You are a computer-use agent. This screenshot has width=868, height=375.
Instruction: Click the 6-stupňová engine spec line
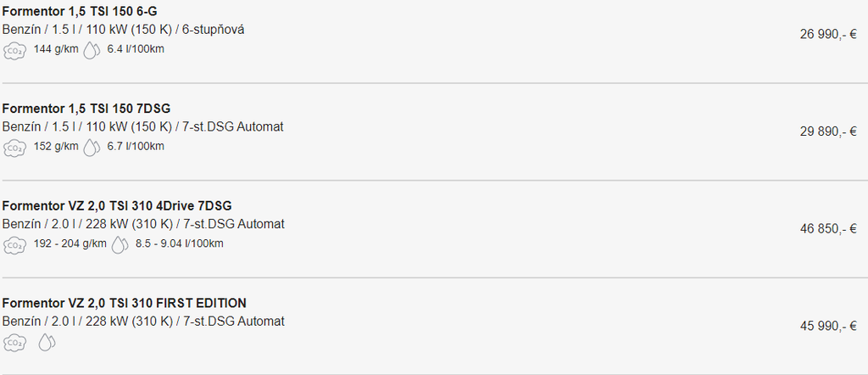pyautogui.click(x=124, y=31)
